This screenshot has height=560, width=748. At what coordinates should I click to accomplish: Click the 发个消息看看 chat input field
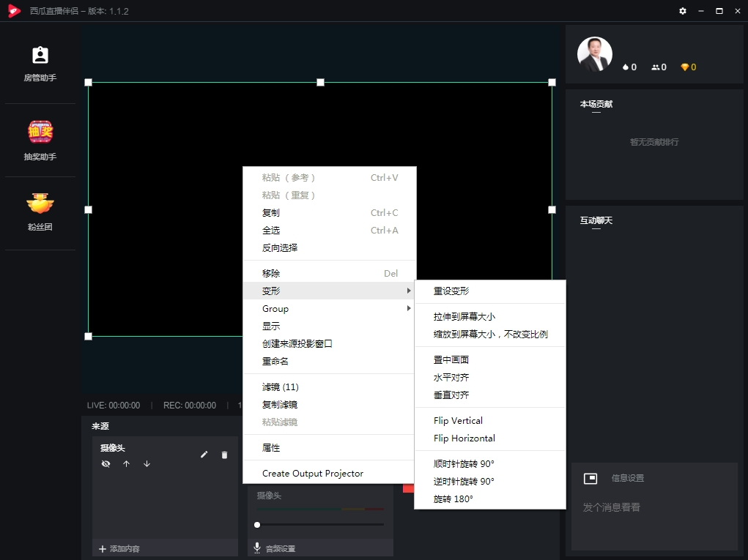(610, 507)
